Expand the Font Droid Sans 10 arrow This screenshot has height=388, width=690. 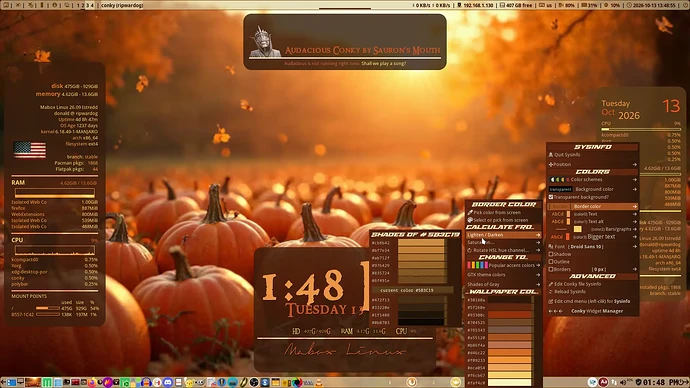pyautogui.click(x=635, y=246)
